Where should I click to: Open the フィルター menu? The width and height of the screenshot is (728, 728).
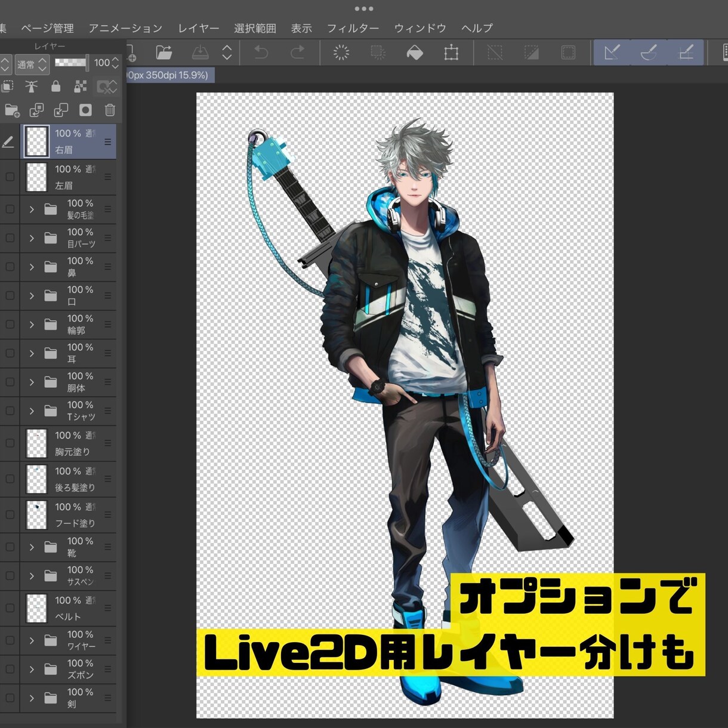point(353,28)
